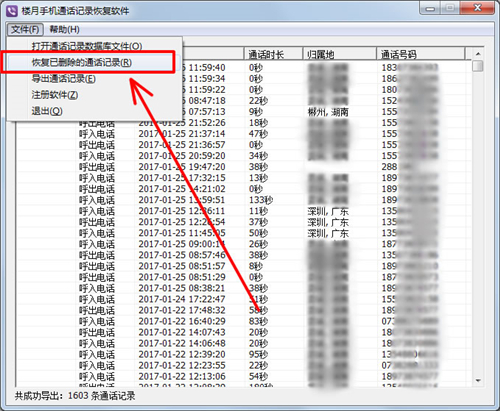
Task: Close the window with the red X
Action: click(477, 8)
